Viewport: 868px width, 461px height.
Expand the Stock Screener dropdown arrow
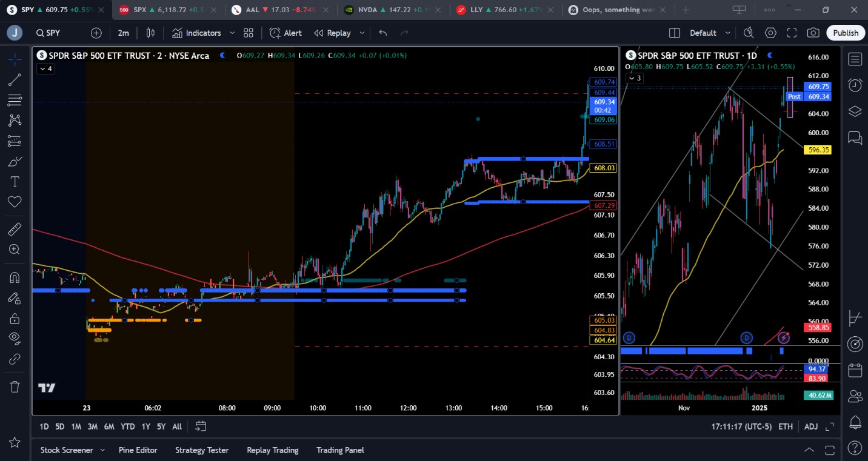pyautogui.click(x=102, y=450)
